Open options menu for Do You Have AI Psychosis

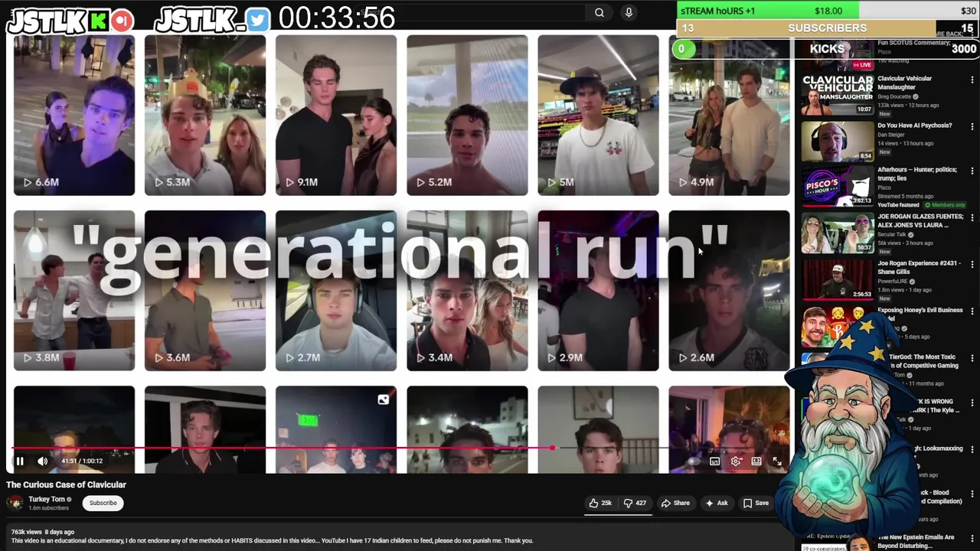(x=972, y=126)
